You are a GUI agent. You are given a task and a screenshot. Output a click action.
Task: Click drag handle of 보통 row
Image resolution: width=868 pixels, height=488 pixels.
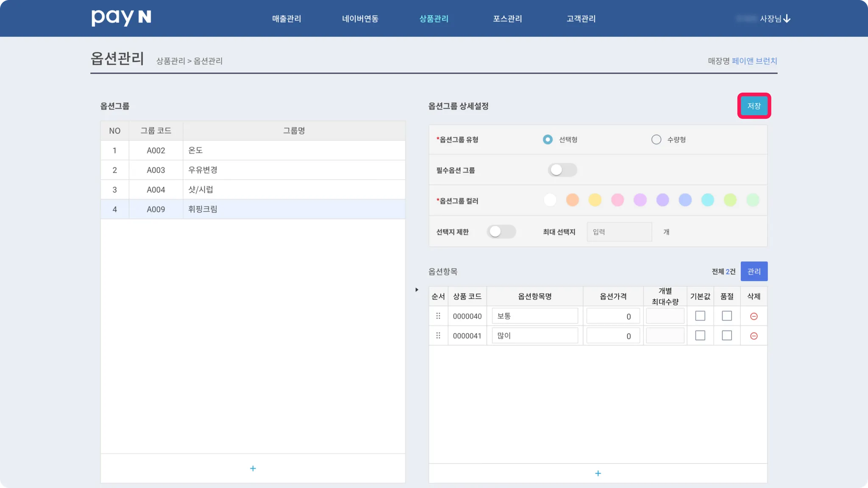(438, 316)
